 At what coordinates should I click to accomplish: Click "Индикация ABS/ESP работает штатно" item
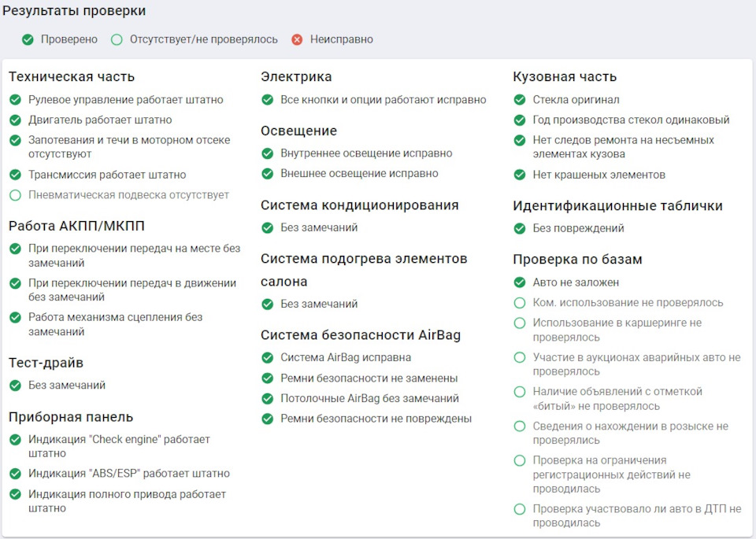tap(129, 474)
